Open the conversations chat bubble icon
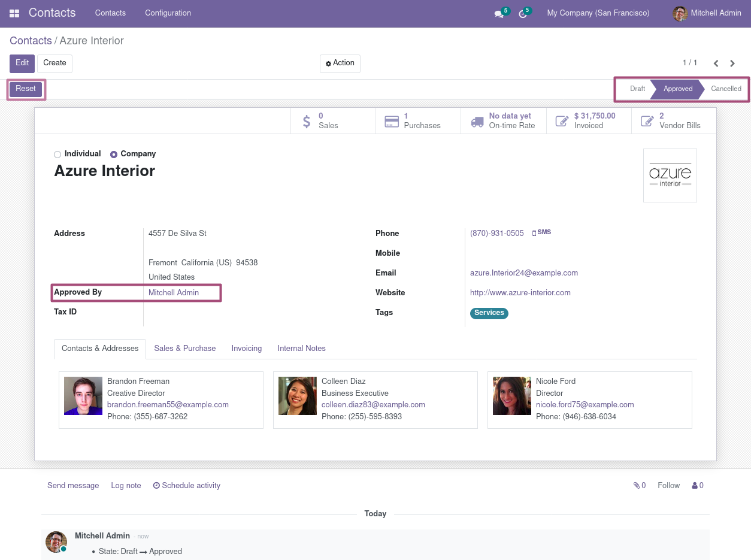 [x=498, y=14]
